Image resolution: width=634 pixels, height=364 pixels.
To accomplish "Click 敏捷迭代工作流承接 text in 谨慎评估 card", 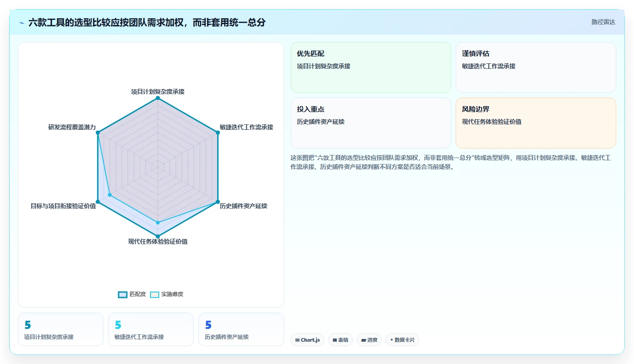I will 489,66.
